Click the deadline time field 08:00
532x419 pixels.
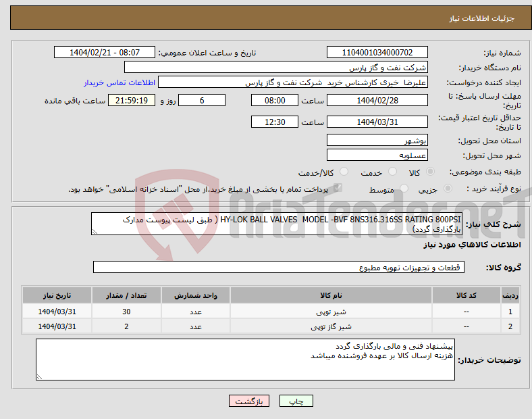(x=275, y=101)
